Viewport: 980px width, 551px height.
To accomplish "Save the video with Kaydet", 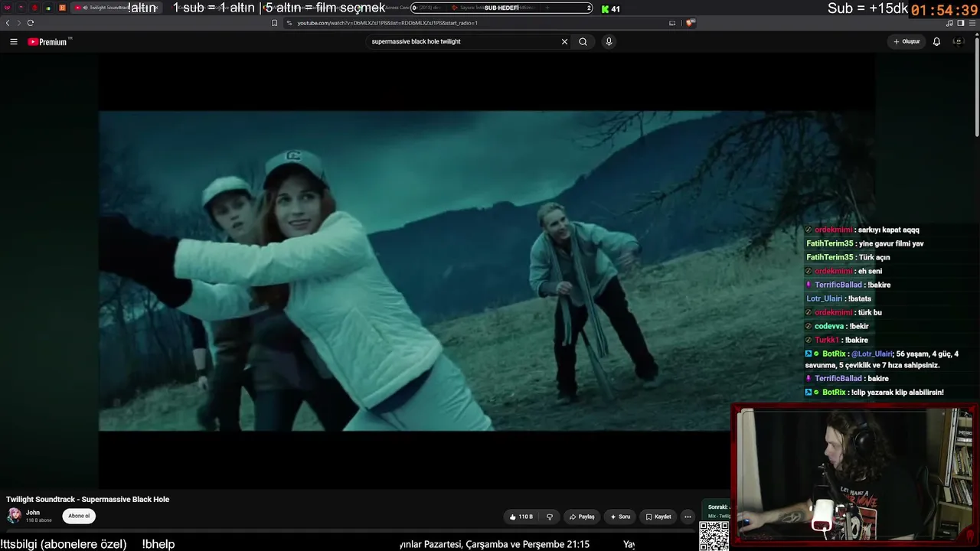I will point(658,517).
